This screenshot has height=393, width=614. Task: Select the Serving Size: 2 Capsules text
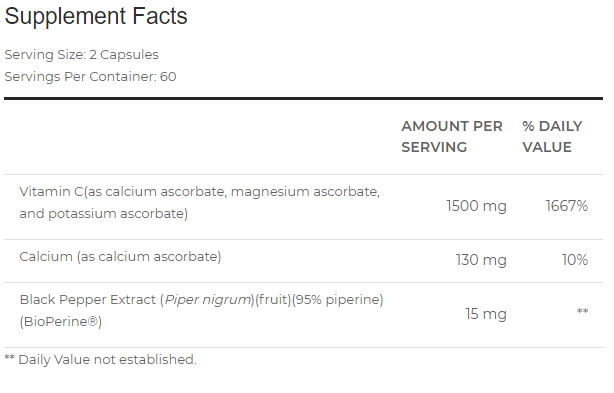click(81, 55)
